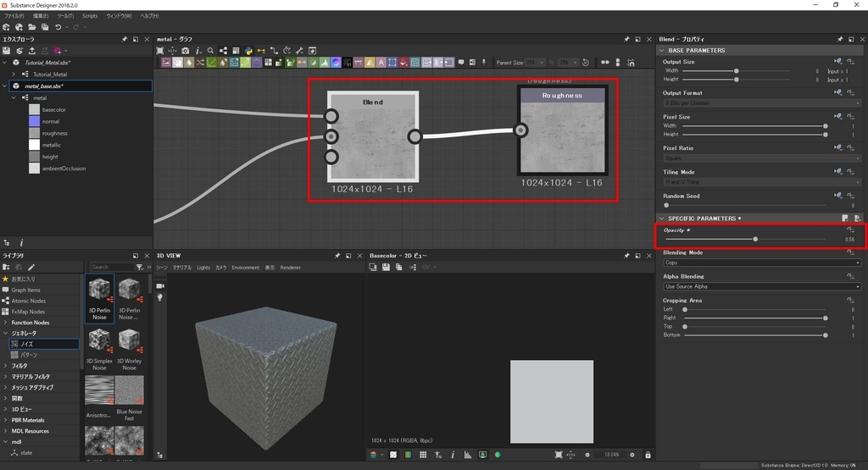
Task: Click the light bulb icon in 3D View
Action: (159, 297)
